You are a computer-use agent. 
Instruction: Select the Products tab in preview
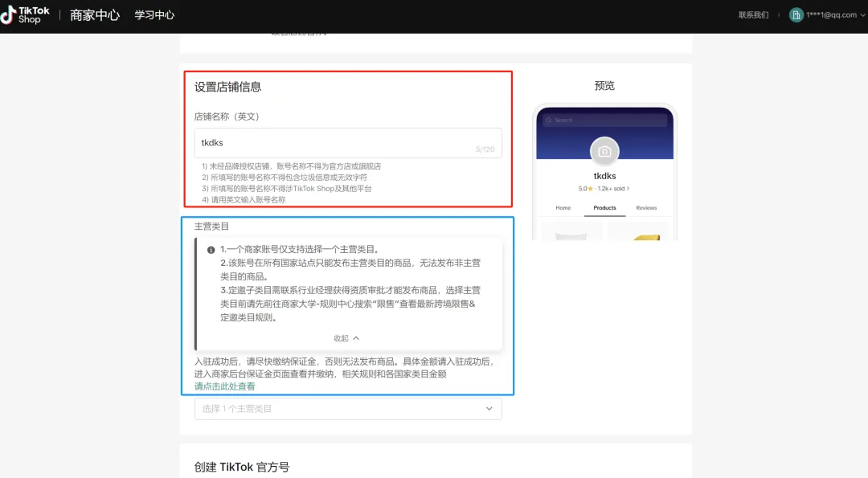click(x=604, y=208)
